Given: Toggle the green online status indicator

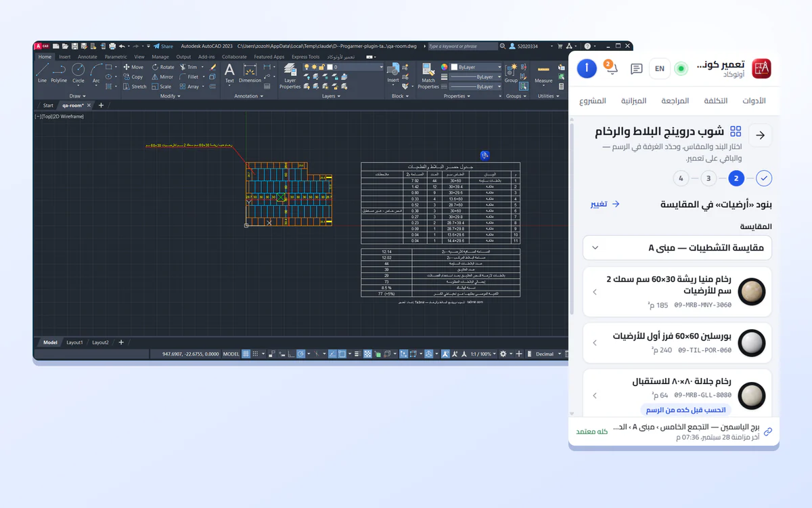Looking at the screenshot, I should click(682, 68).
